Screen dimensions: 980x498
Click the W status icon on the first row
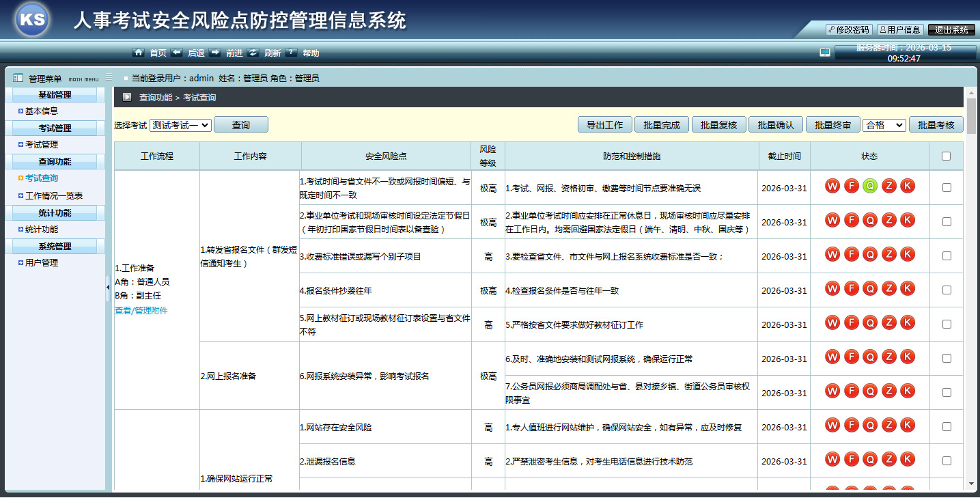(832, 185)
